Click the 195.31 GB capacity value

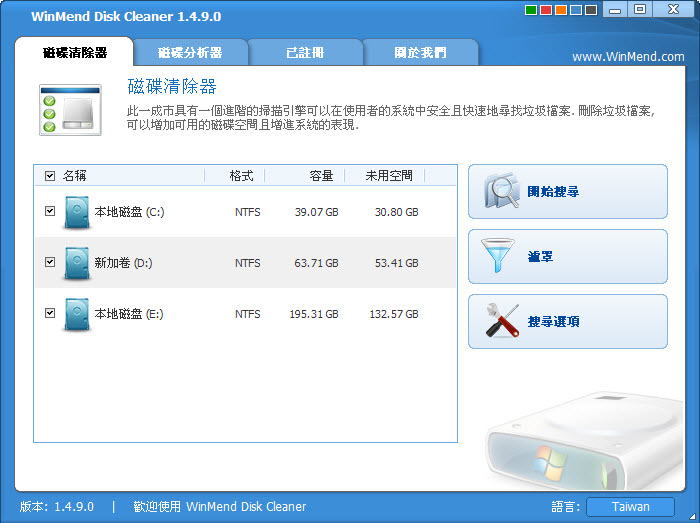click(x=314, y=314)
